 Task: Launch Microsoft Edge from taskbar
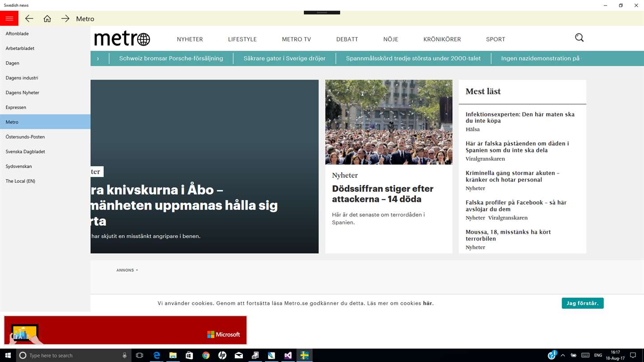[x=157, y=355]
